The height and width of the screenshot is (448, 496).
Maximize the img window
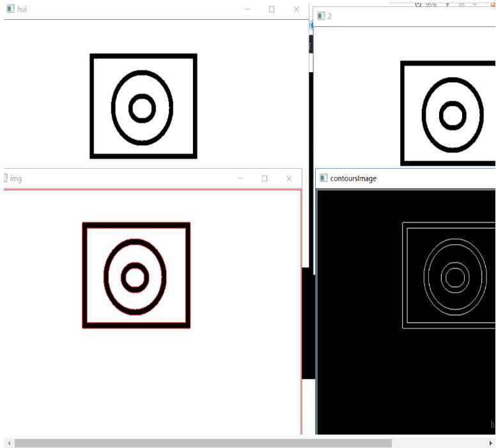[265, 178]
